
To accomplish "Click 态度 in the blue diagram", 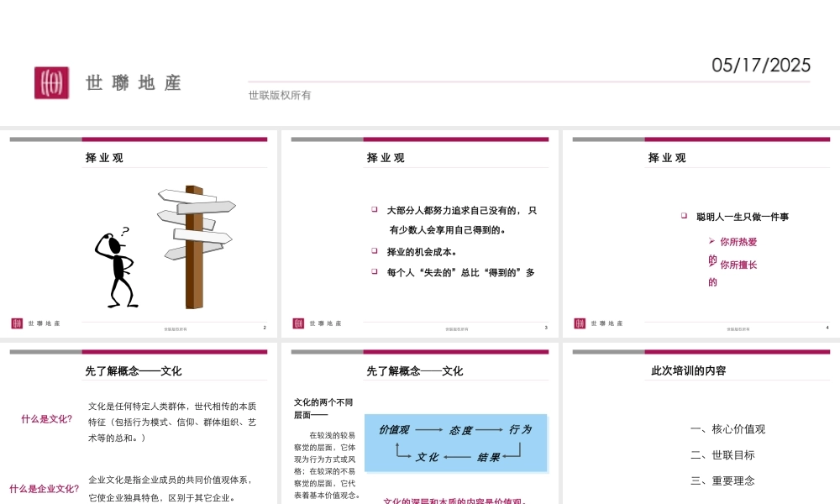I will (460, 430).
